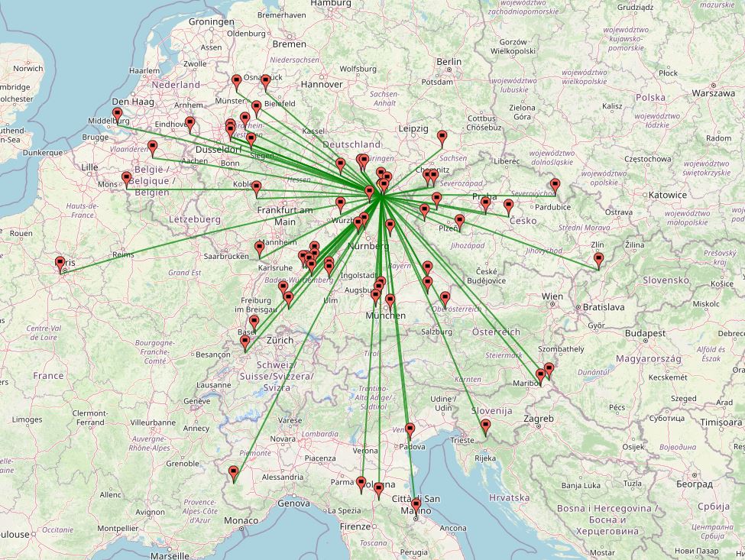Select the marker above Mannheim
The height and width of the screenshot is (560, 745).
(260, 248)
